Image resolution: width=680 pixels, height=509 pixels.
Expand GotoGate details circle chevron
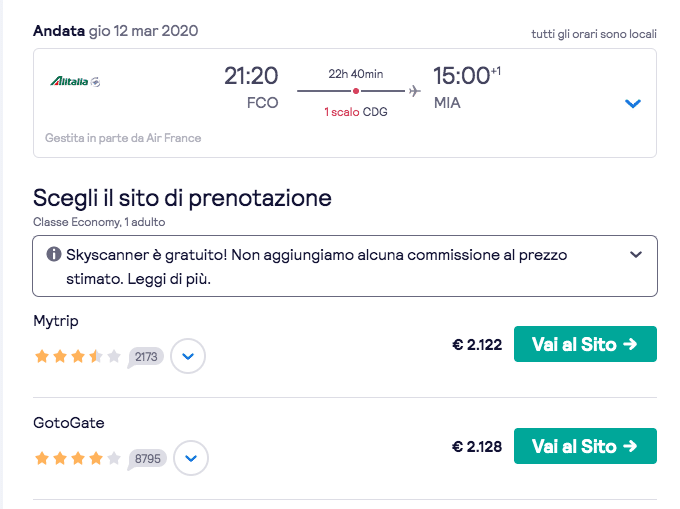(191, 459)
